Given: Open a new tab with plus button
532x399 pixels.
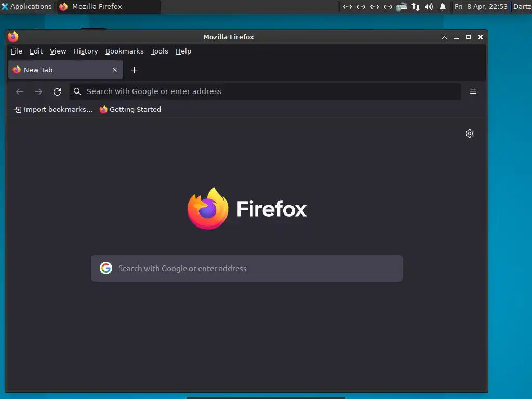Looking at the screenshot, I should tap(135, 70).
